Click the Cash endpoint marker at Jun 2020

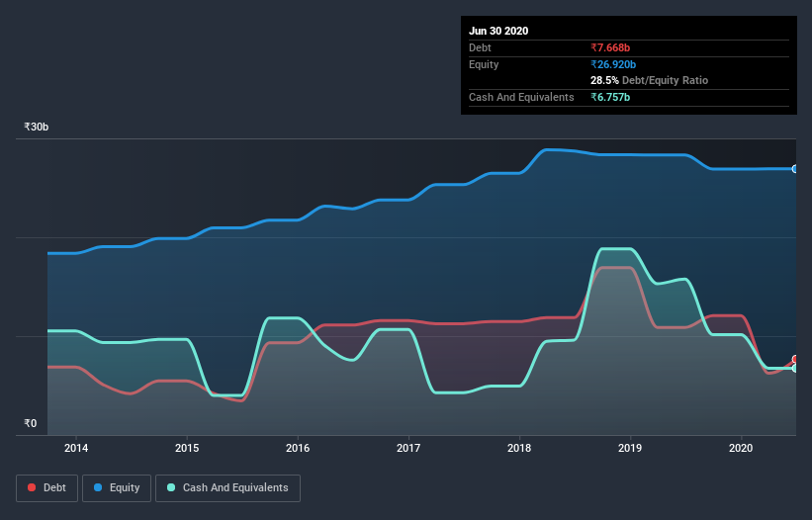click(795, 369)
